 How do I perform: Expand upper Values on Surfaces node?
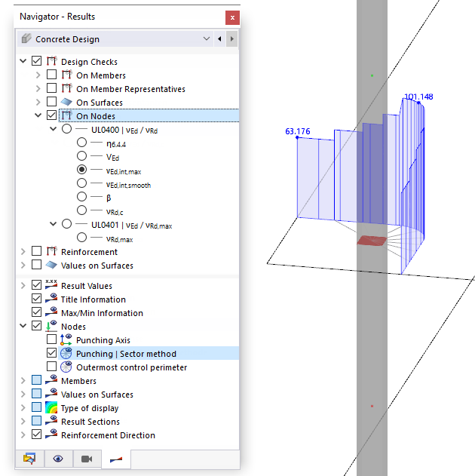pos(23,265)
